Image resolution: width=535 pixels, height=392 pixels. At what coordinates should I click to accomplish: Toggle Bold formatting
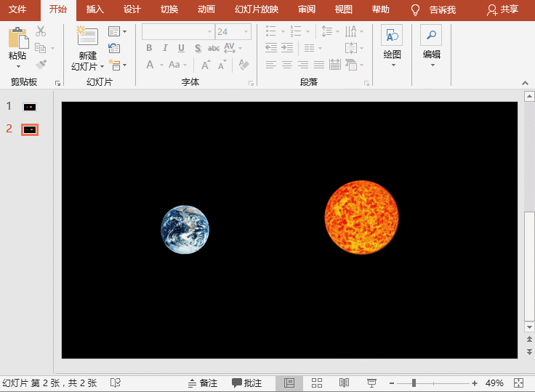point(149,48)
